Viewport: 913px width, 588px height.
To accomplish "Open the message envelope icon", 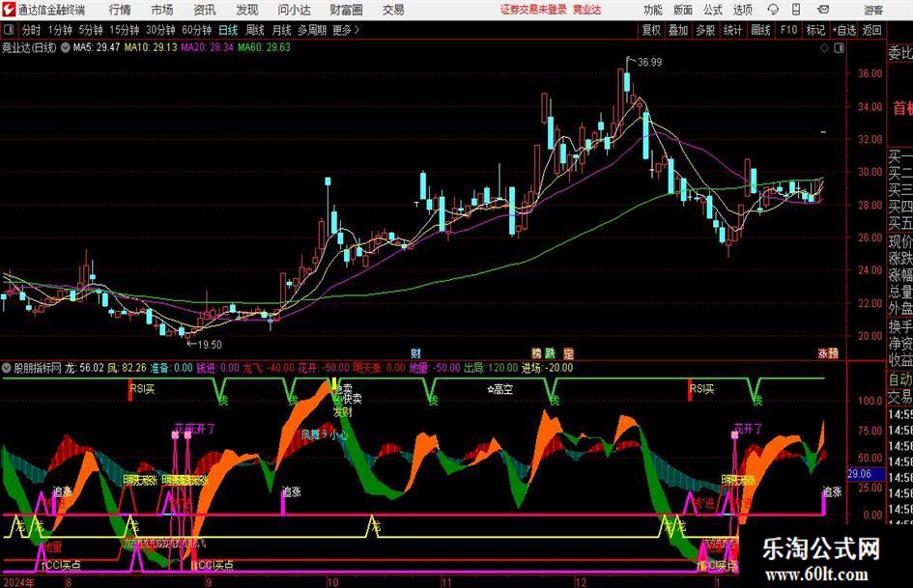I will click(823, 10).
